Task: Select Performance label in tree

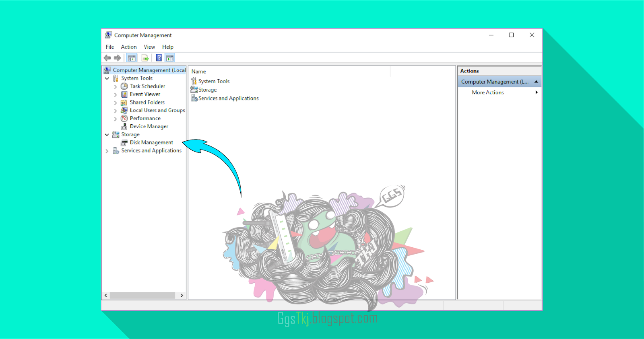Action: coord(145,118)
